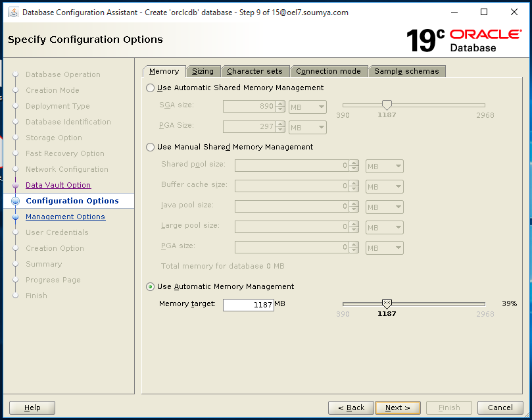Click User Credentials step label
This screenshot has width=532, height=420.
(57, 232)
